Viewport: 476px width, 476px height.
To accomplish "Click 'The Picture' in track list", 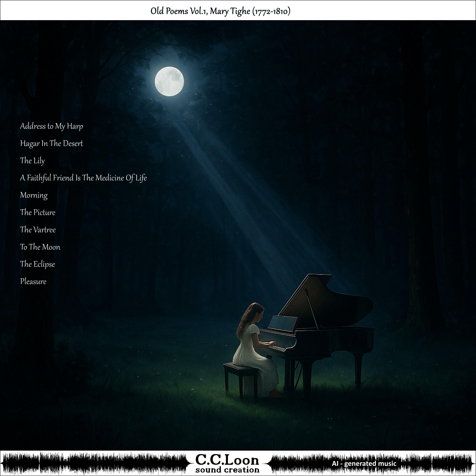I will click(38, 212).
